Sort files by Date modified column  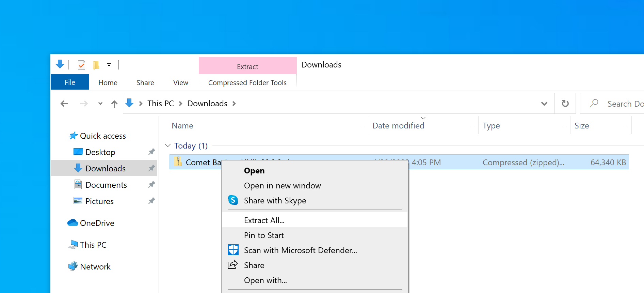(398, 126)
